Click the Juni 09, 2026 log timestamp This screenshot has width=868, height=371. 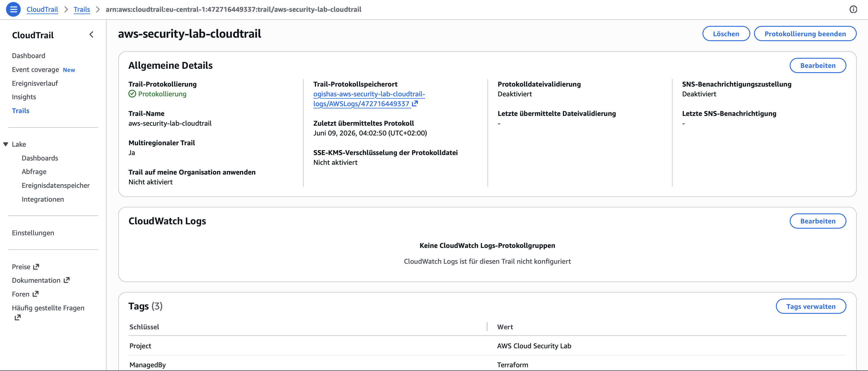pyautogui.click(x=370, y=133)
